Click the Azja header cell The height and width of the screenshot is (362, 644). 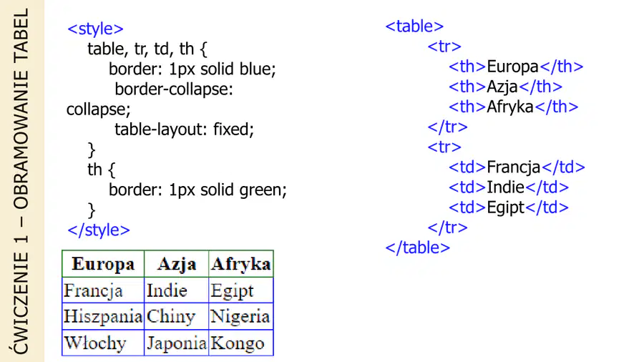[177, 264]
